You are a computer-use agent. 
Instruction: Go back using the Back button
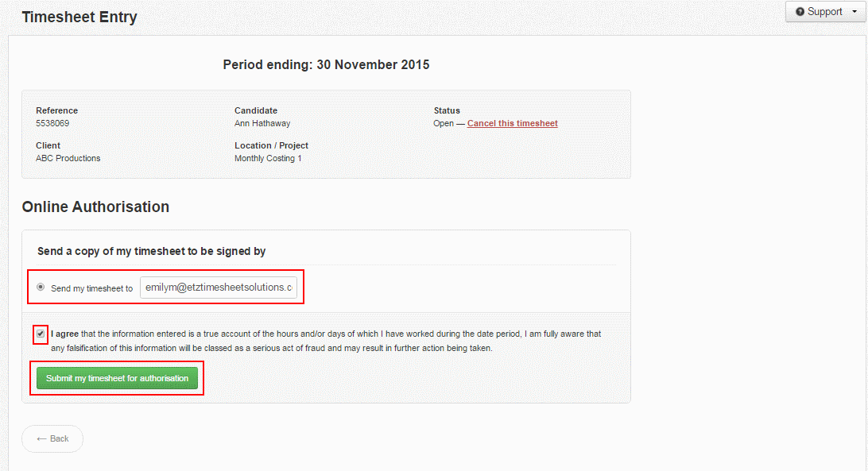[x=52, y=439]
